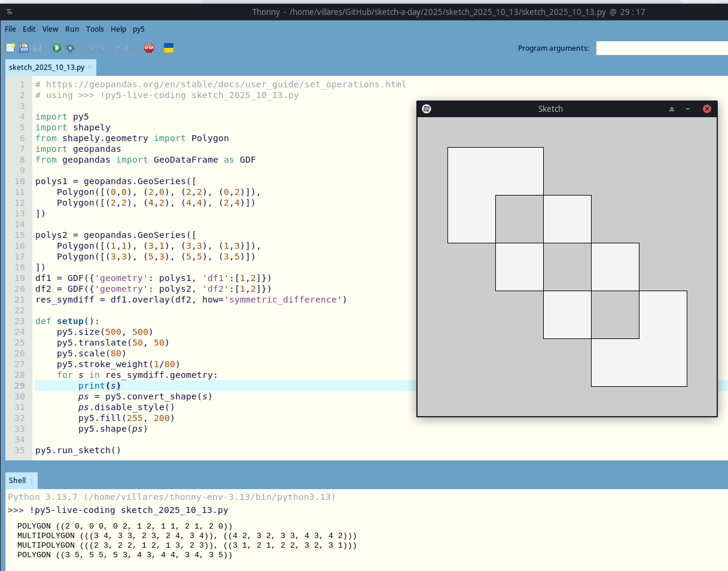Screen dimensions: 728x571
Task: Click the Step over debug icon
Action: pos(90,48)
